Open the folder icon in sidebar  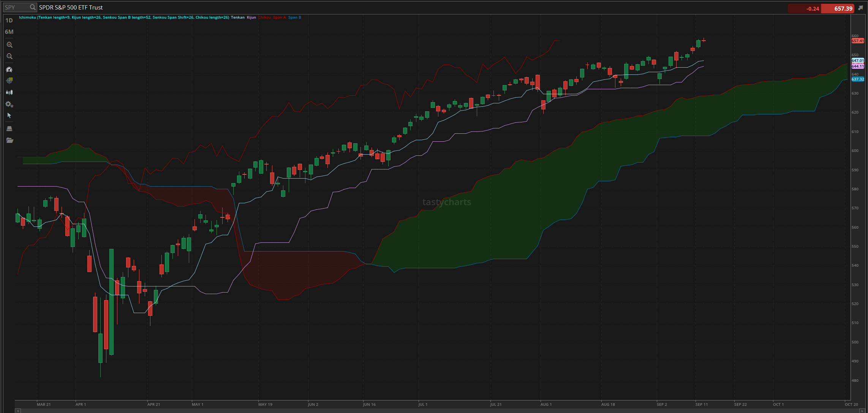click(x=9, y=140)
